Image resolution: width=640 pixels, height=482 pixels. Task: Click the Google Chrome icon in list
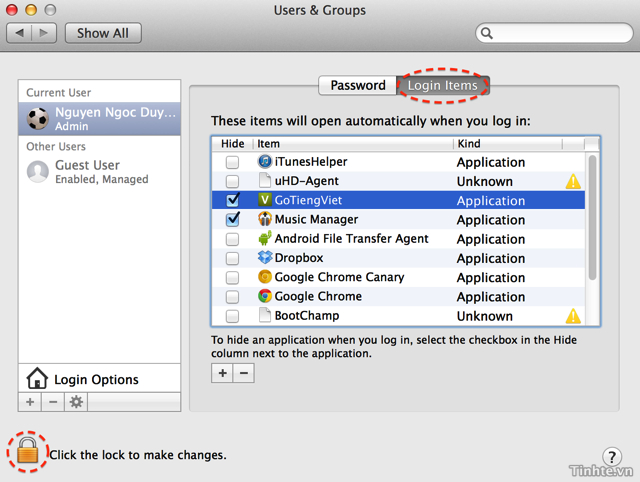click(264, 296)
